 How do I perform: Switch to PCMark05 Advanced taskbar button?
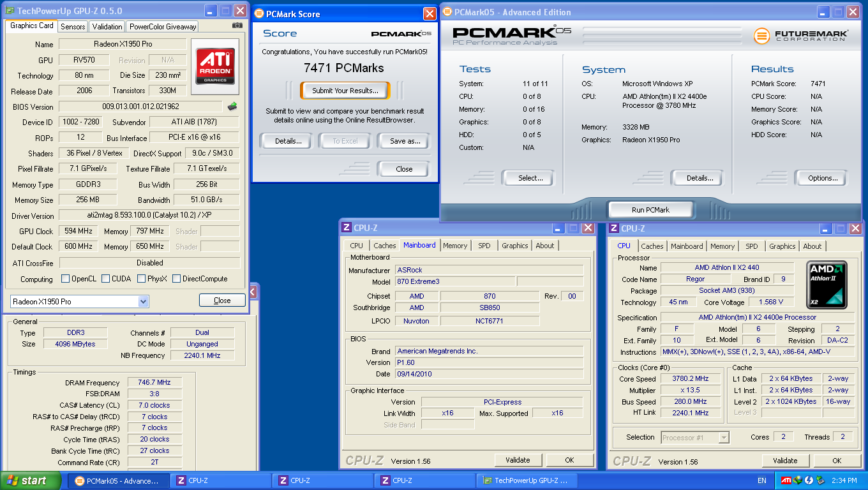click(119, 480)
